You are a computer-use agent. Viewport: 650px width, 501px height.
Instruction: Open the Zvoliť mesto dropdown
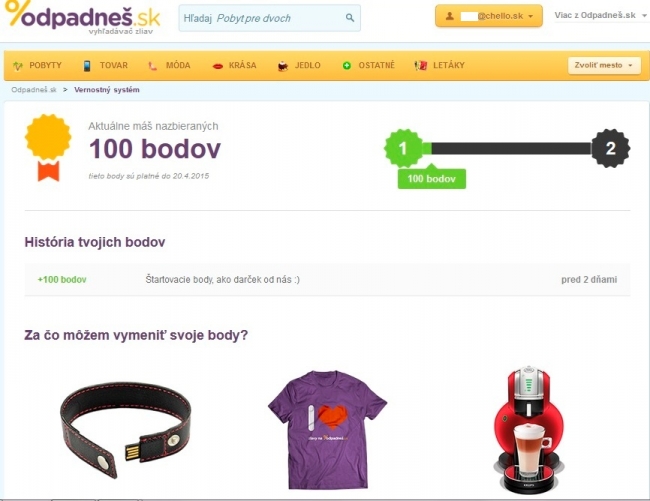point(604,65)
